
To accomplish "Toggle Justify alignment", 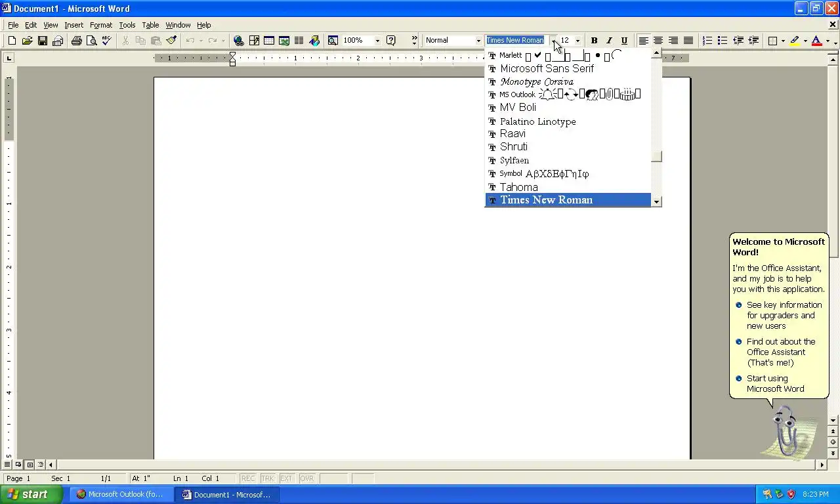I will [688, 41].
